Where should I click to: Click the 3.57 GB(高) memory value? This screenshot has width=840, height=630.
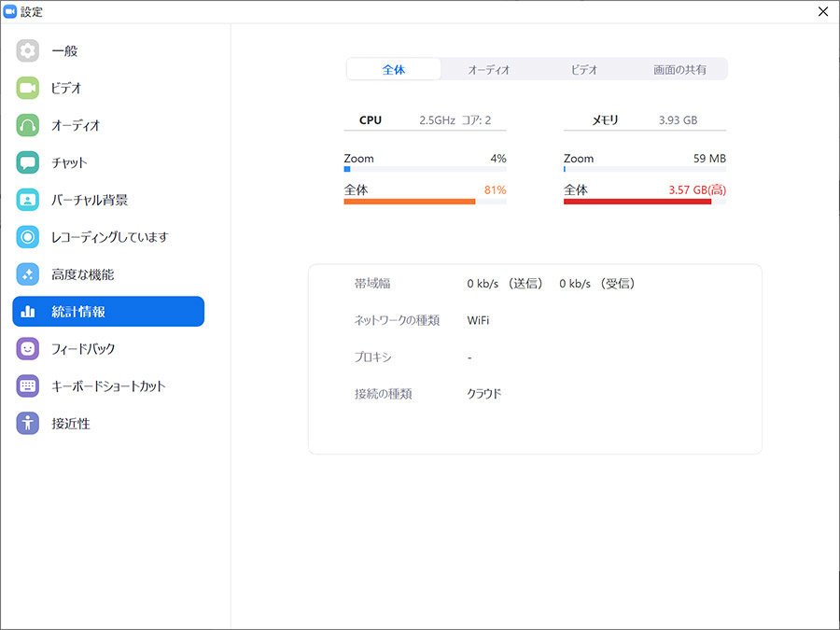click(x=697, y=189)
